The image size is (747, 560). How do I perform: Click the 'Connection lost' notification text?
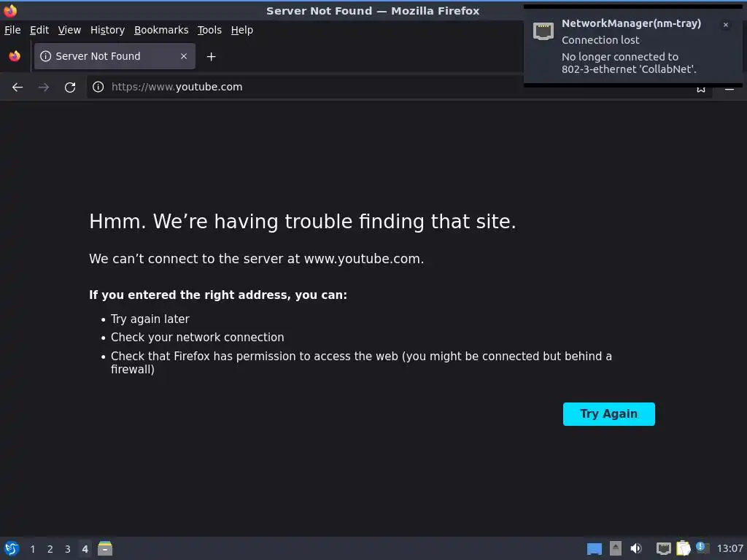click(x=600, y=40)
